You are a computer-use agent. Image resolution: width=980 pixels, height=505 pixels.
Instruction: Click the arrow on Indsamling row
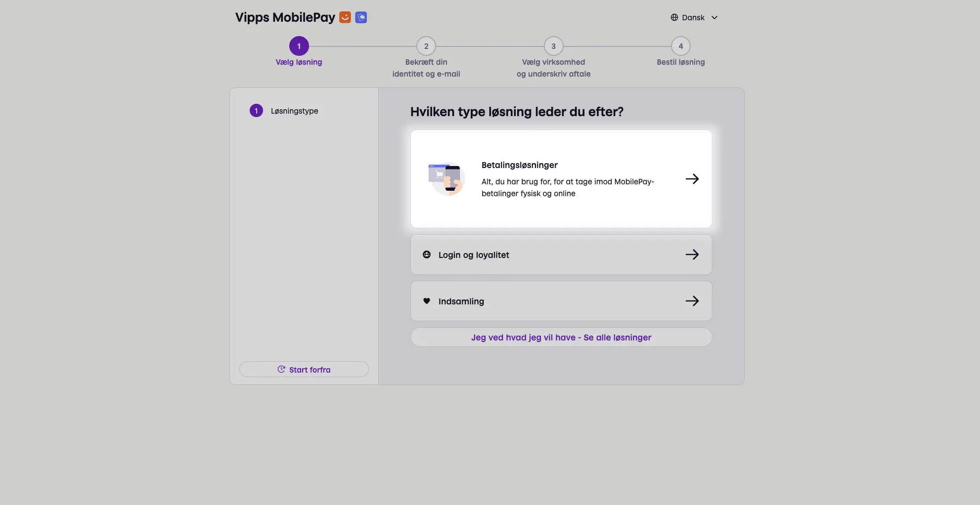pos(692,301)
